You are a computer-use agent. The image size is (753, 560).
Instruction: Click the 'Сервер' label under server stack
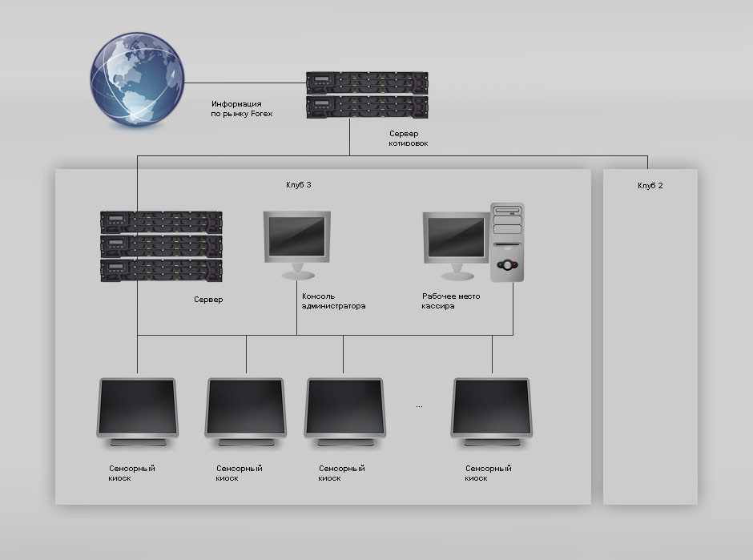coord(208,300)
